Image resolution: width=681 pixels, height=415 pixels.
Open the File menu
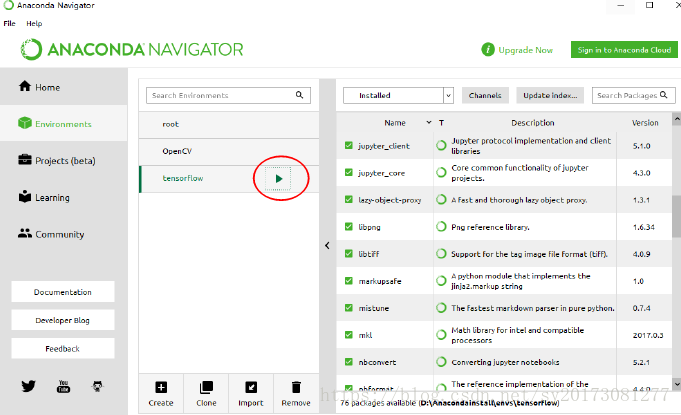pyautogui.click(x=10, y=23)
